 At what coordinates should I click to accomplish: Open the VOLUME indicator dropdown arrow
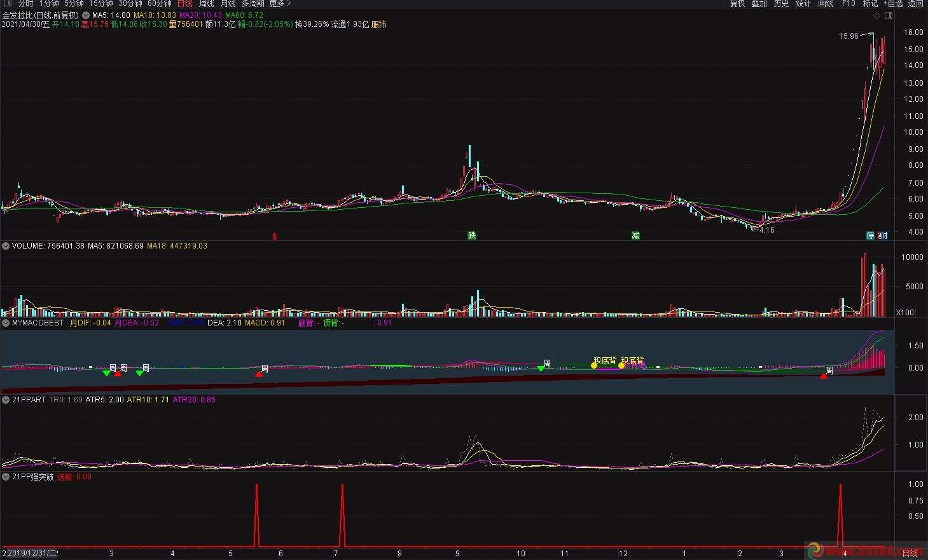tap(6, 246)
